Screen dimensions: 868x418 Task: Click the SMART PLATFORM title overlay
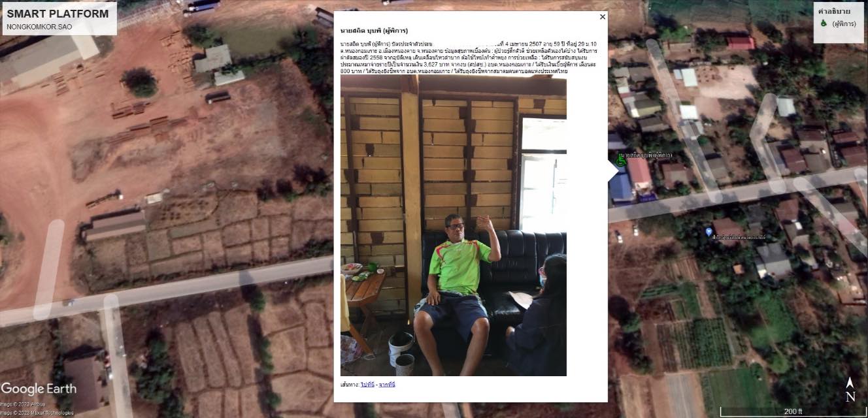point(58,14)
